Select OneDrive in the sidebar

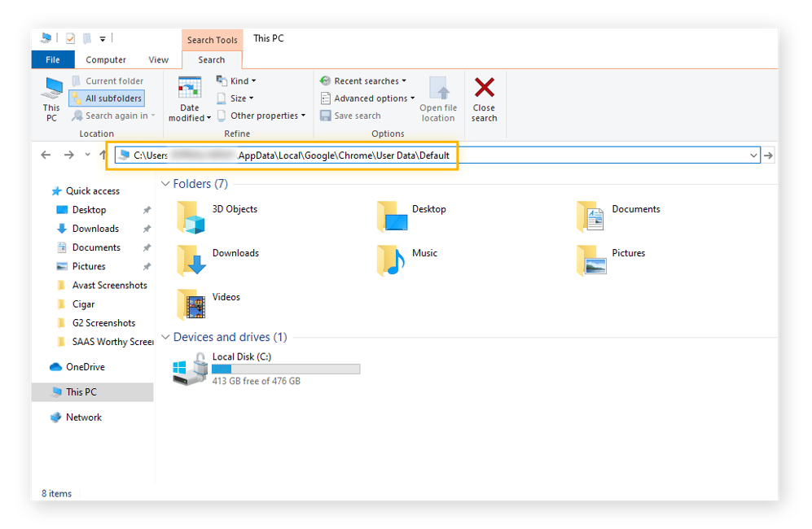(84, 366)
